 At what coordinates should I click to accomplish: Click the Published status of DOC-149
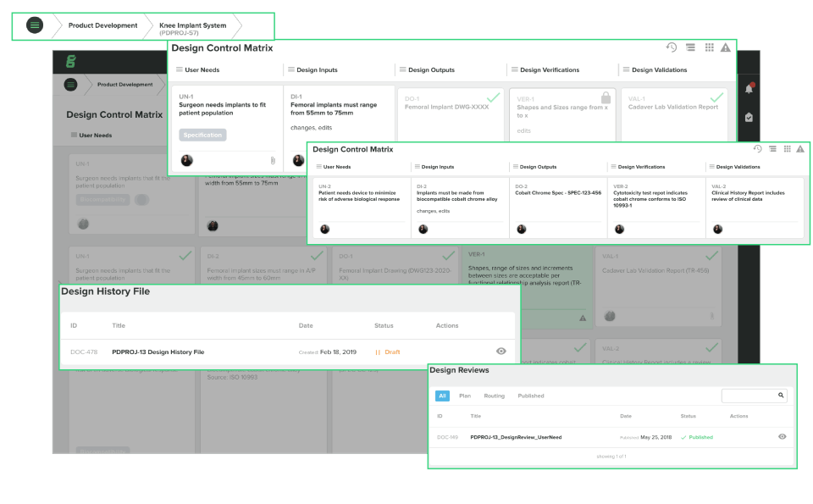point(697,437)
